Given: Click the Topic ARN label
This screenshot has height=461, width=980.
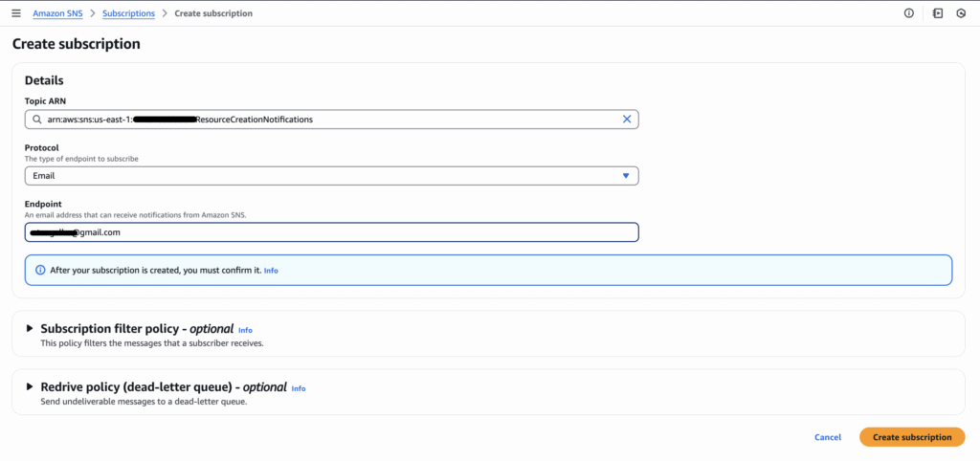Looking at the screenshot, I should (46, 101).
